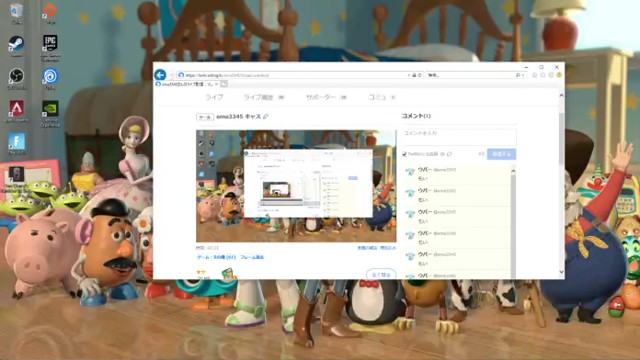Click the page scrollbar up arrow

(x=562, y=96)
